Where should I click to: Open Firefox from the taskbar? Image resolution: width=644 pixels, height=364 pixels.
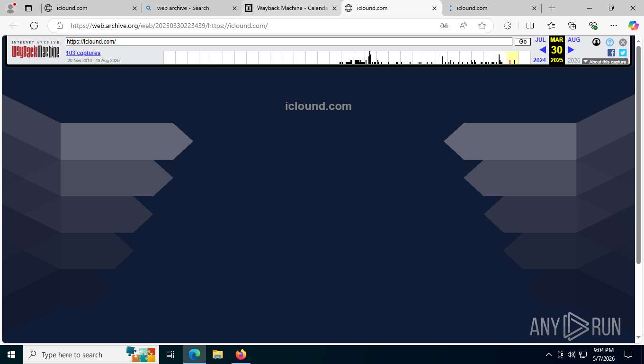pyautogui.click(x=241, y=355)
